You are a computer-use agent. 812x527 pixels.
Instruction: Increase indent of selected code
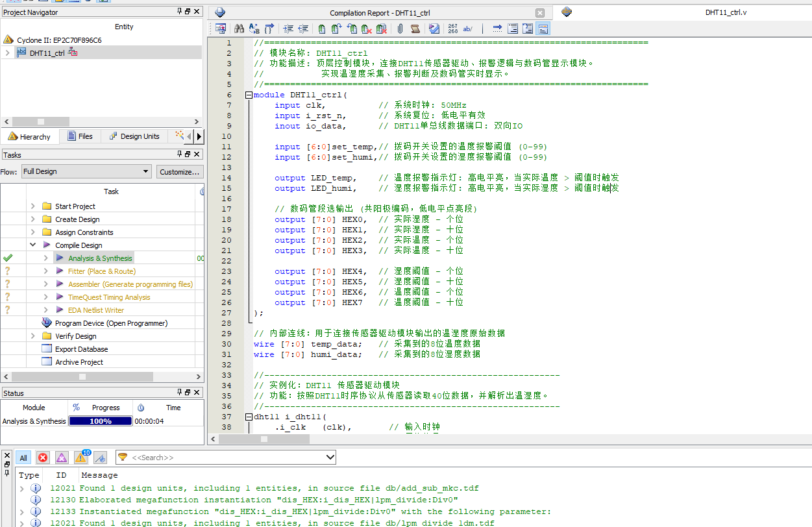(288, 29)
